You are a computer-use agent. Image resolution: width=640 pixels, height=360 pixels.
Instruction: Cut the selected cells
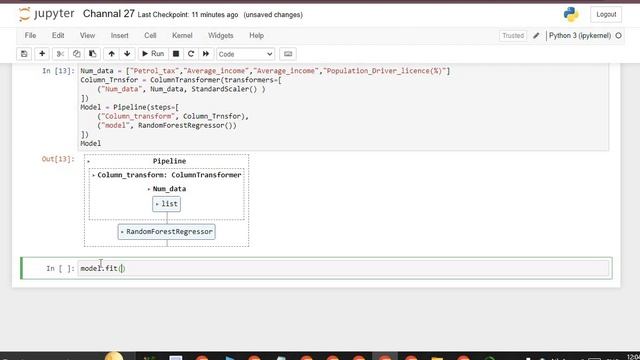pos(60,54)
